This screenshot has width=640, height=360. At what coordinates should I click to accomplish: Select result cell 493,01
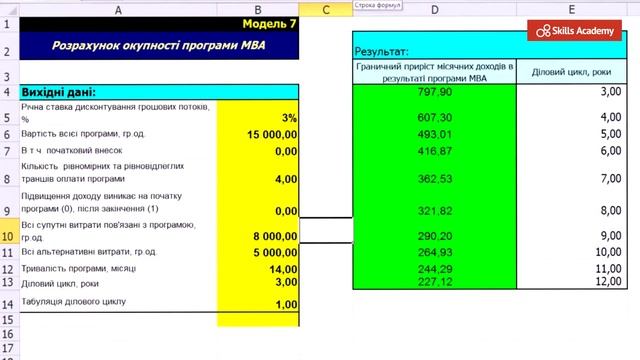tap(435, 134)
